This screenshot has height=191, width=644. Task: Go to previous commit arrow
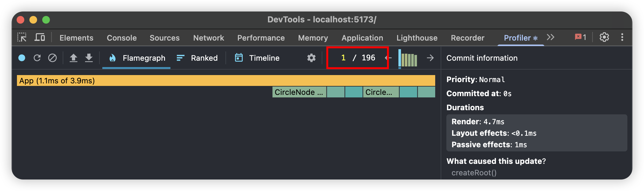coord(389,58)
